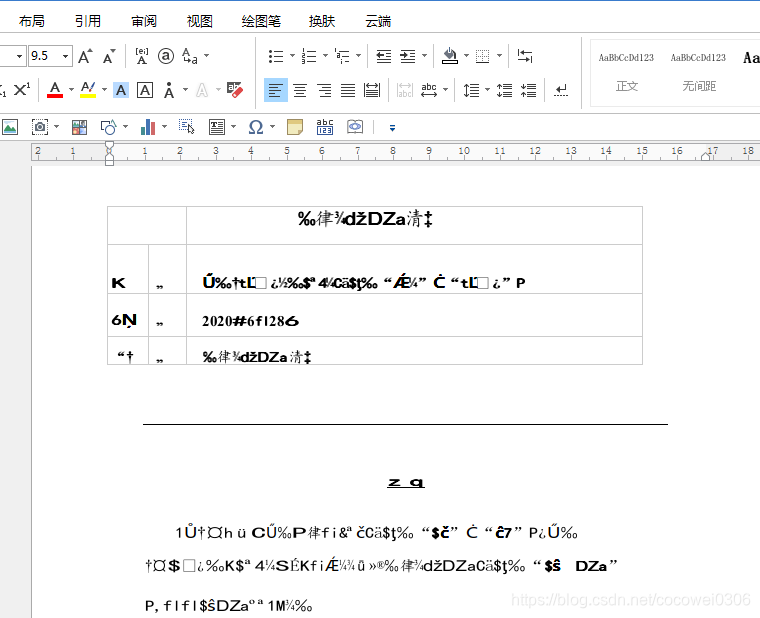Open the phonetic guide tool

coord(142,56)
